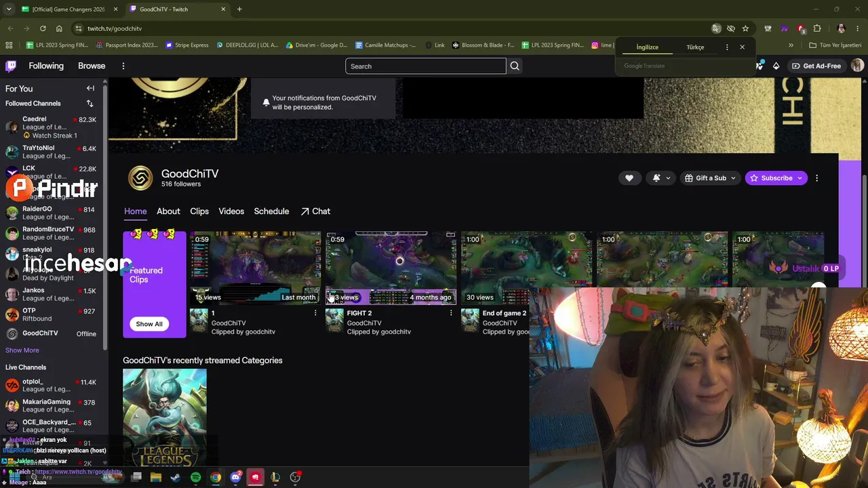Open the Gift a Sub dropdown

(711, 178)
